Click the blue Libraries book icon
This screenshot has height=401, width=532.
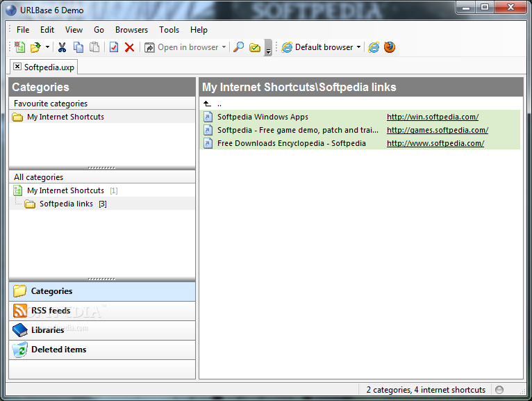point(20,330)
